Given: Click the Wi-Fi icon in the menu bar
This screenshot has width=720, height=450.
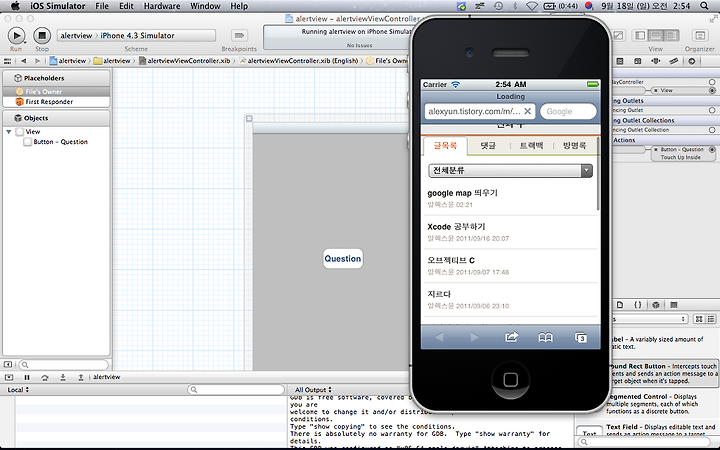Looking at the screenshot, I should click(x=532, y=6).
